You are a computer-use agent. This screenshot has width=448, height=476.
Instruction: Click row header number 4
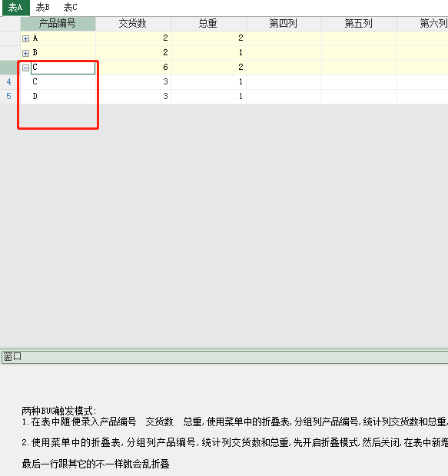(9, 81)
